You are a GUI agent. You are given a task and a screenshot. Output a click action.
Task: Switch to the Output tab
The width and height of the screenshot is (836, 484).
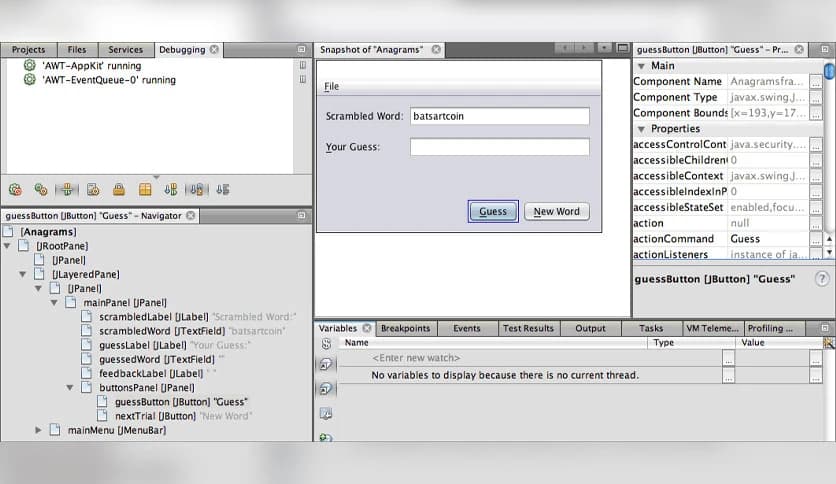click(590, 328)
